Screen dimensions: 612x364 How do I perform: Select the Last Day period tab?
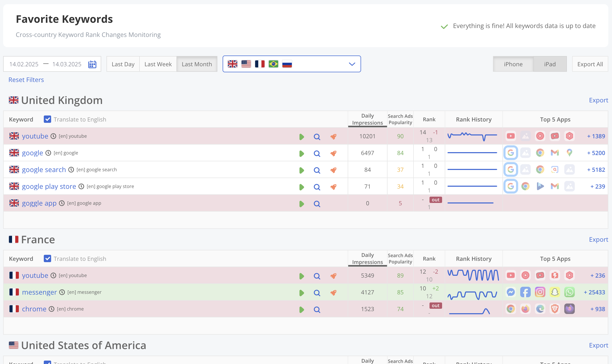tap(123, 64)
